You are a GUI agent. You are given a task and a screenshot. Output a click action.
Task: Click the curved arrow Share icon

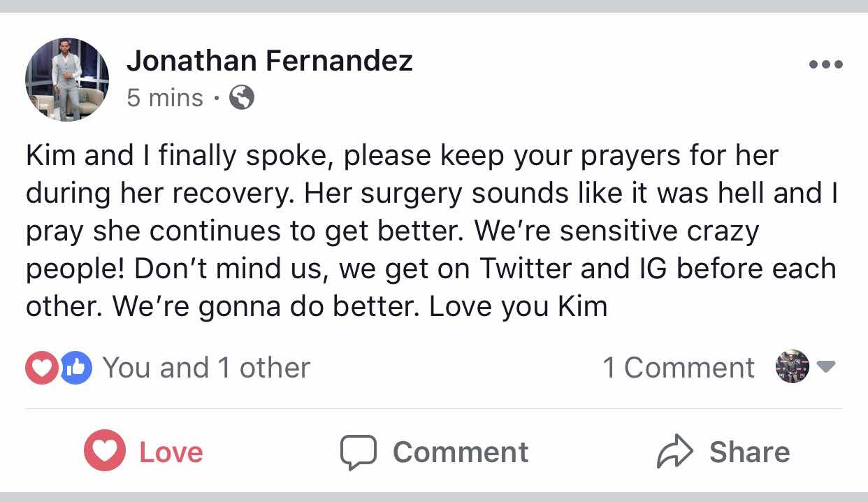pyautogui.click(x=675, y=452)
